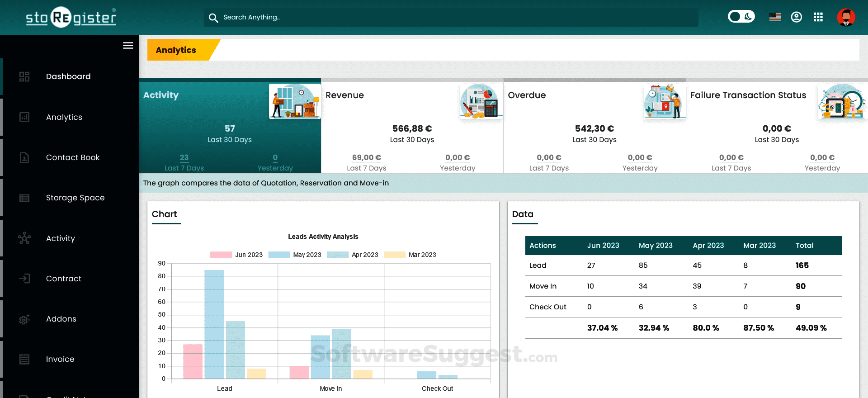Toggle Mar 2023 legend series
This screenshot has height=398, width=868.
pyautogui.click(x=410, y=255)
